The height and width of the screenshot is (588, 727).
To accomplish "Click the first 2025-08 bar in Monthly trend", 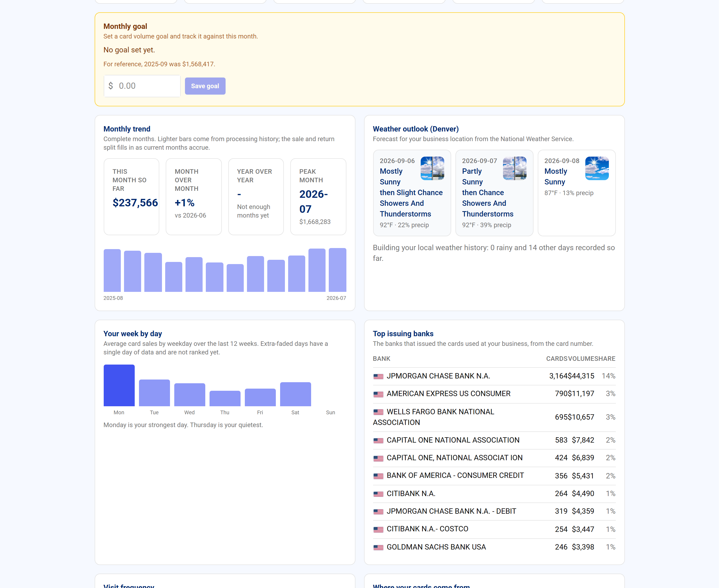I will pos(112,271).
